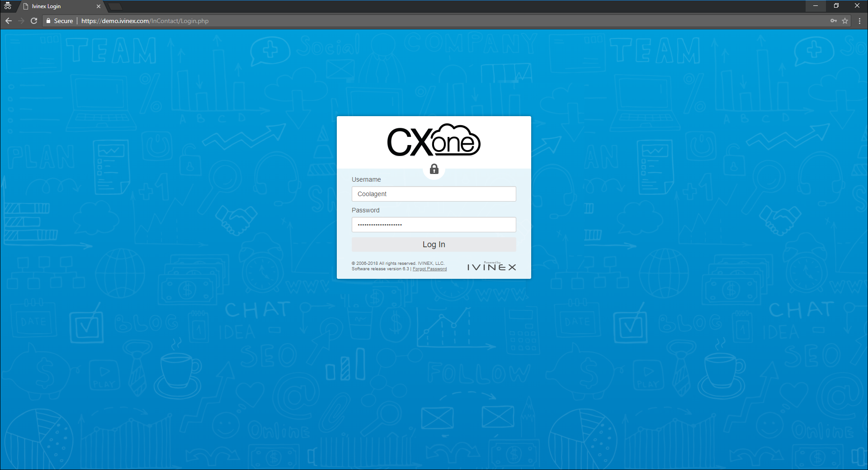
Task: Open the Forgot Password link
Action: tap(429, 269)
